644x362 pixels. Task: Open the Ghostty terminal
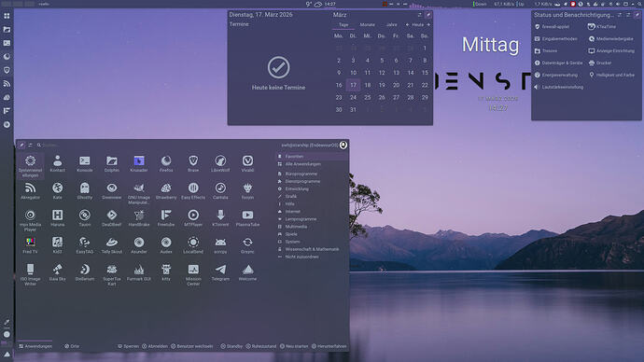point(85,191)
